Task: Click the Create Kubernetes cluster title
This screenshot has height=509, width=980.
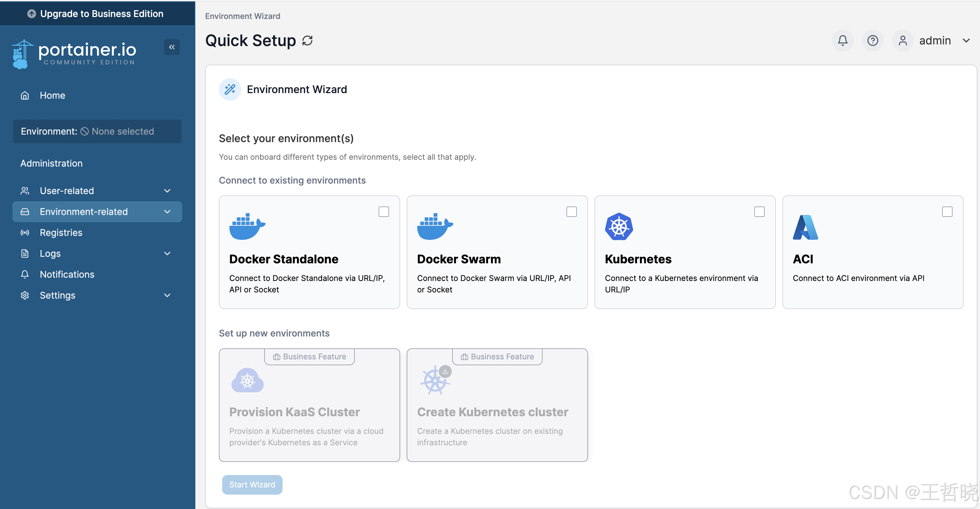Action: [x=493, y=412]
